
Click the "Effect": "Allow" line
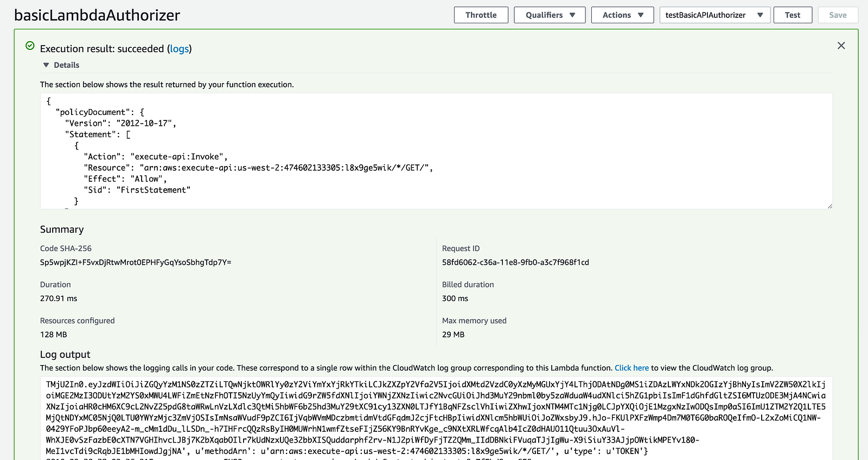(x=125, y=179)
